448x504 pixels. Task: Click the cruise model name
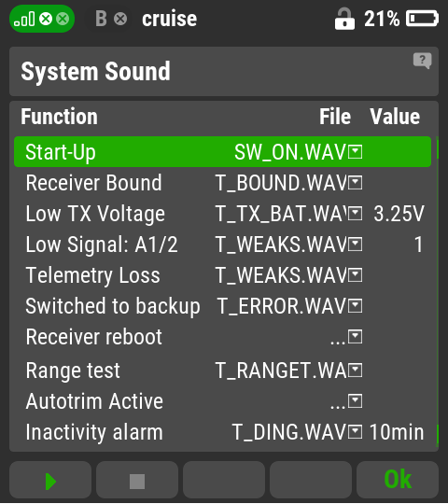(169, 19)
